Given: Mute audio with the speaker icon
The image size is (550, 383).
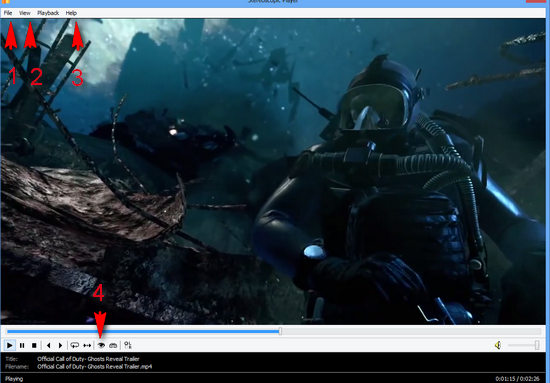Looking at the screenshot, I should (x=498, y=345).
